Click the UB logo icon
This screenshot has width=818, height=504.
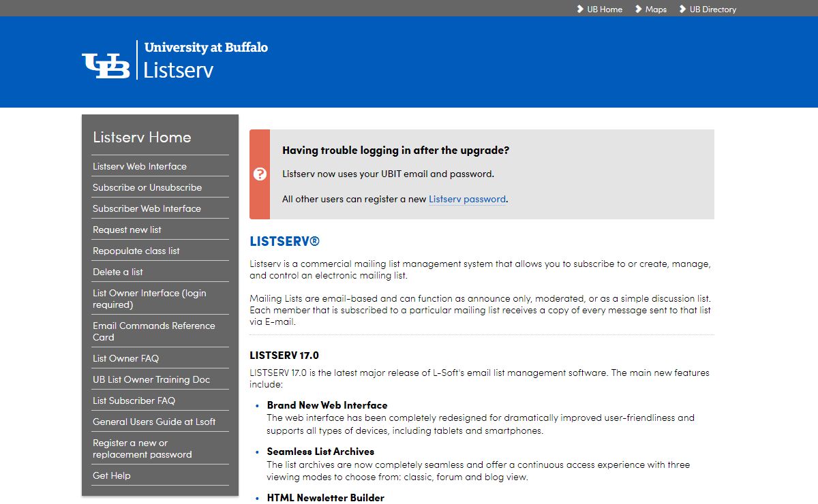pyautogui.click(x=106, y=65)
